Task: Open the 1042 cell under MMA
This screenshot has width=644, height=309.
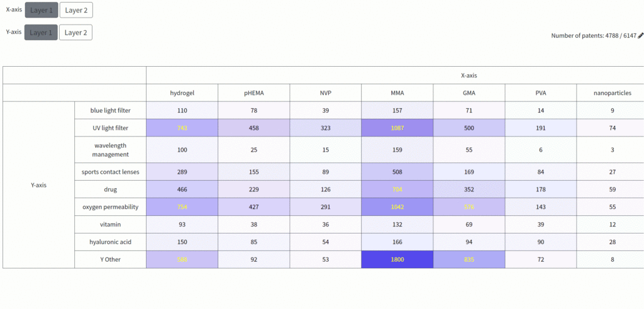Action: [397, 206]
